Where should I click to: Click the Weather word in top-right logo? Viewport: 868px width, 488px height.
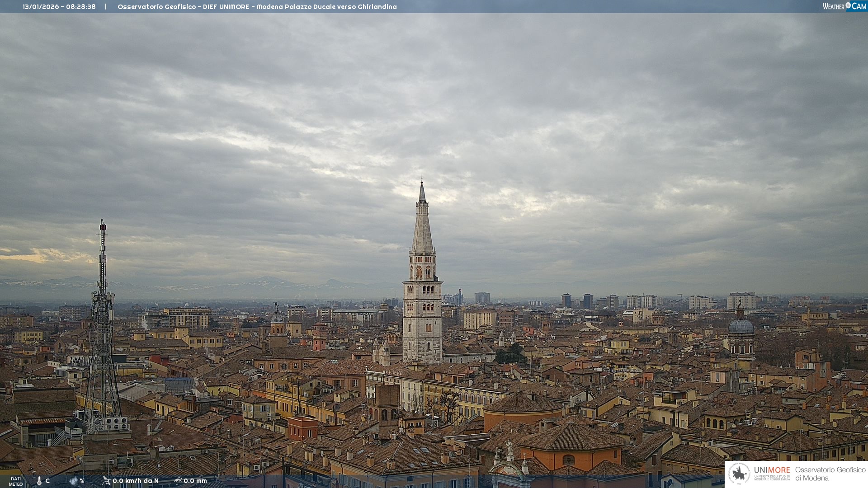(x=833, y=6)
